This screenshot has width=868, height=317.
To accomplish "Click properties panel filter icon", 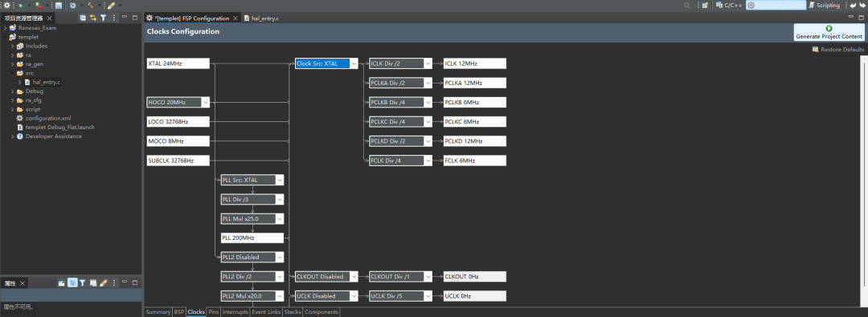I will click(x=83, y=282).
